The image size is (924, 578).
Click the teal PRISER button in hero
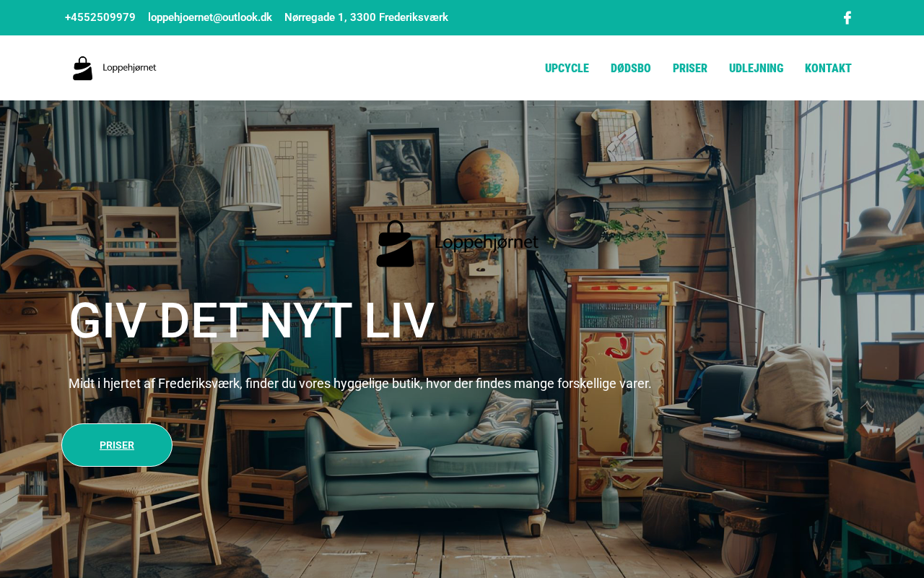[117, 445]
